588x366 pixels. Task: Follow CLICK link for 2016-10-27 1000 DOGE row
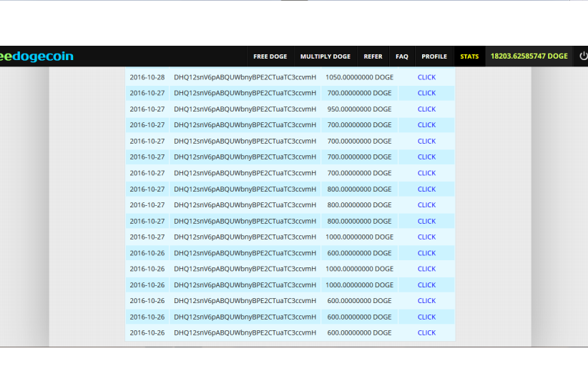tap(426, 237)
